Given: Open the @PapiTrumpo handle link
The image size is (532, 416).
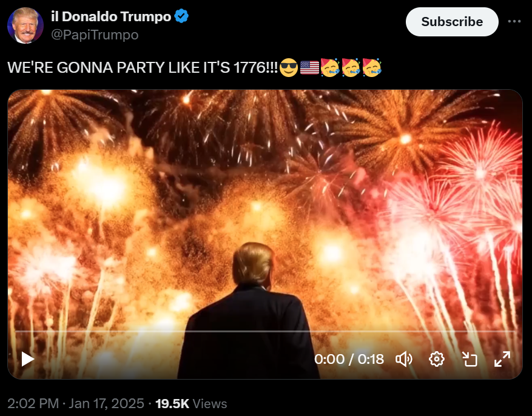Looking at the screenshot, I should pos(95,35).
